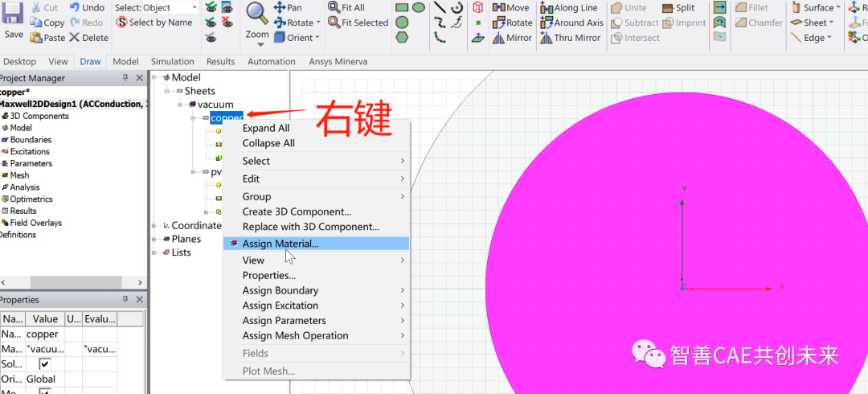Click the Name value cell showing copper
This screenshot has height=394, width=868.
(x=45, y=334)
